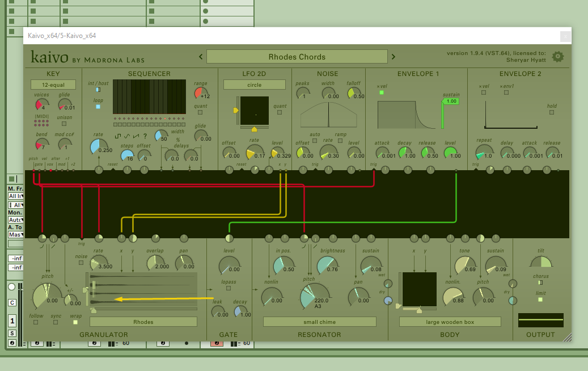The height and width of the screenshot is (371, 588).
Task: Click the Granulator pitch dial
Action: tap(47, 296)
